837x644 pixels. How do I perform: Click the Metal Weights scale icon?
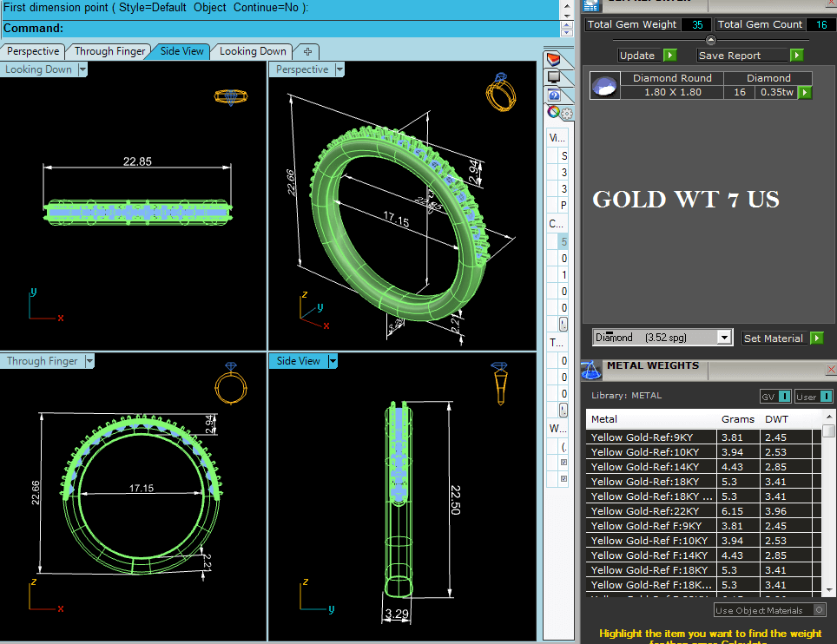(591, 371)
